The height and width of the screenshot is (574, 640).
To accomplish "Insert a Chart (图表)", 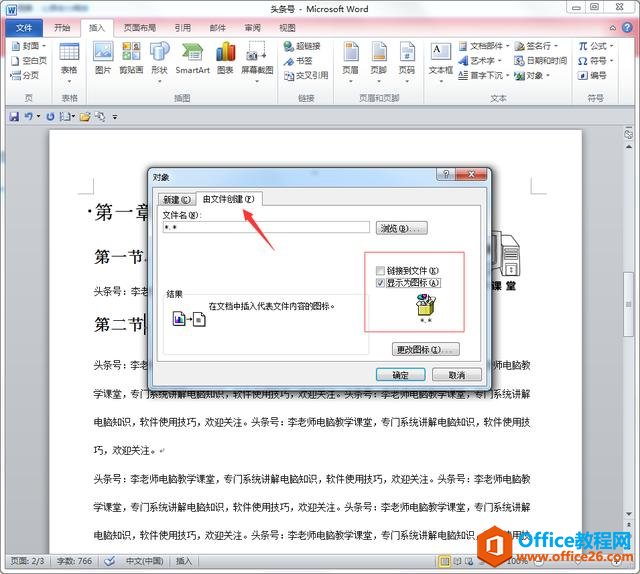I will click(x=225, y=58).
